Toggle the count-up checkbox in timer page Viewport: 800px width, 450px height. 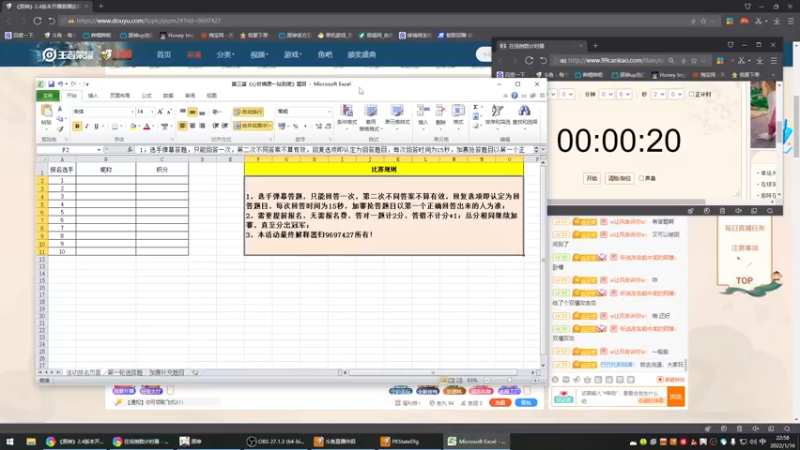tap(691, 94)
